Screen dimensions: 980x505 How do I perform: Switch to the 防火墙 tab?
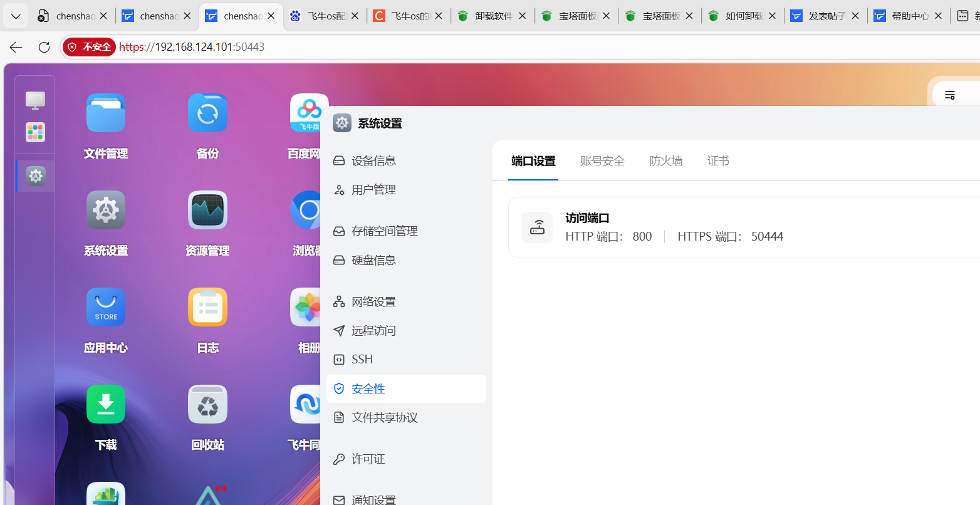[665, 161]
